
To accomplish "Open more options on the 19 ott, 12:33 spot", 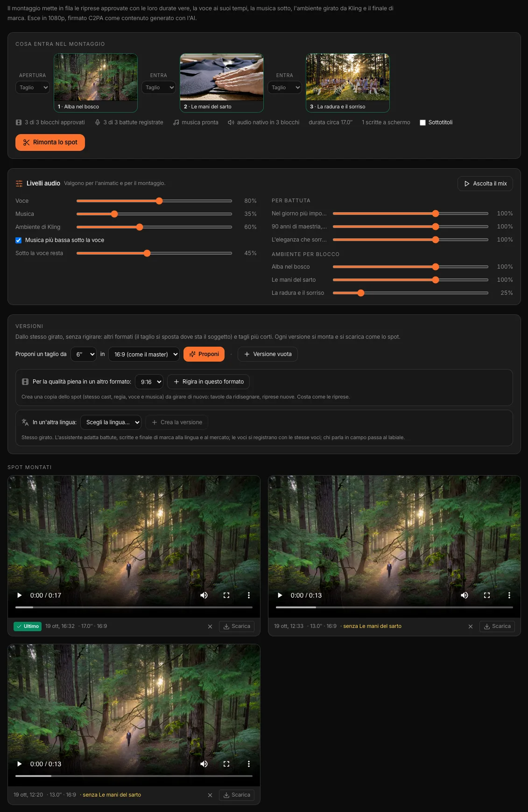I will [509, 595].
